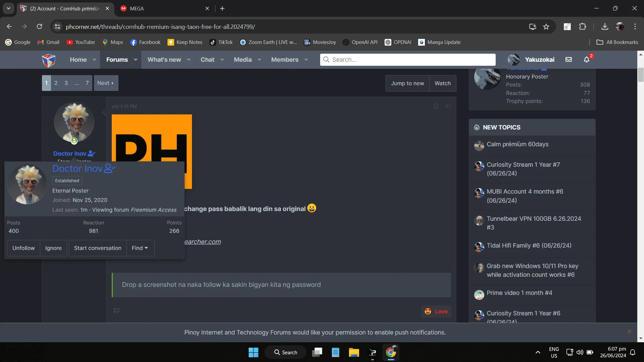Click install app icon in address bar
Screen dimensions: 644x362
click(x=533, y=27)
